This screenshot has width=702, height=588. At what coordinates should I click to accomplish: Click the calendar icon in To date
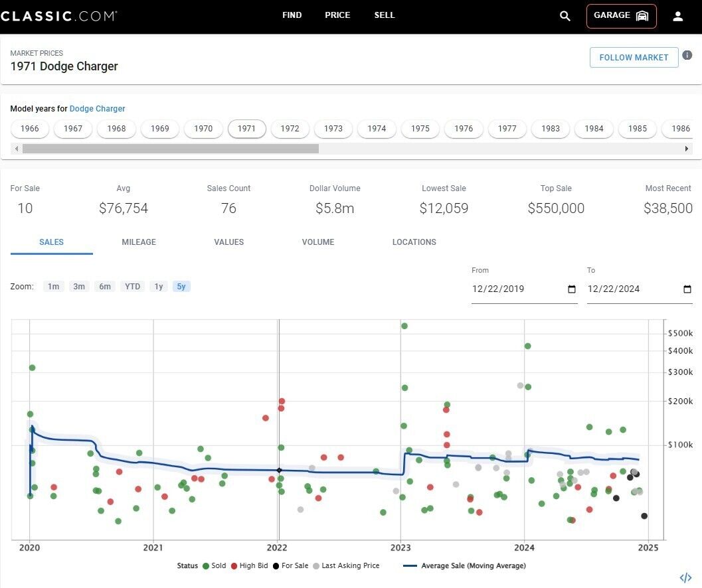point(687,289)
